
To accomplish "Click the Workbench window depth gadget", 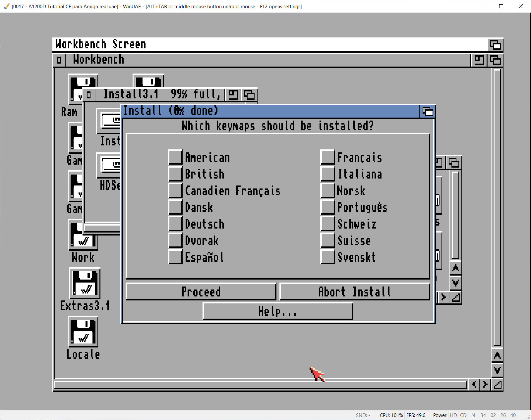I will [495, 60].
